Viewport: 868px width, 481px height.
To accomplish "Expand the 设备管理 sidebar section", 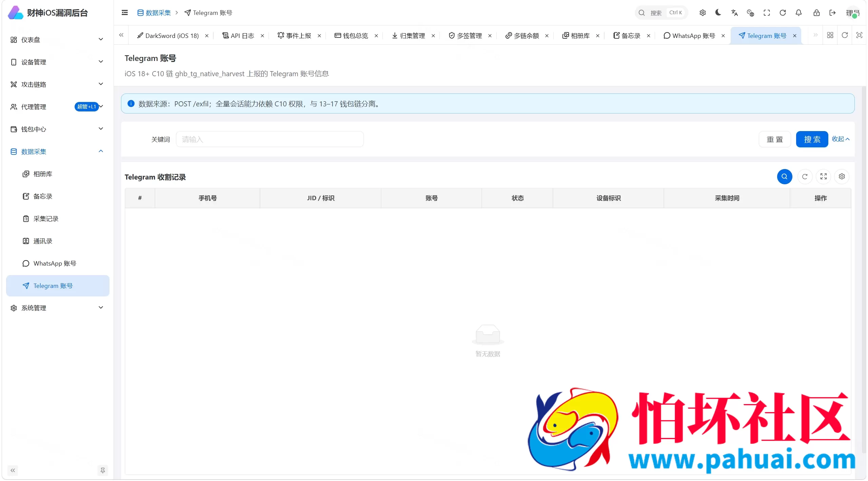I will 58,62.
